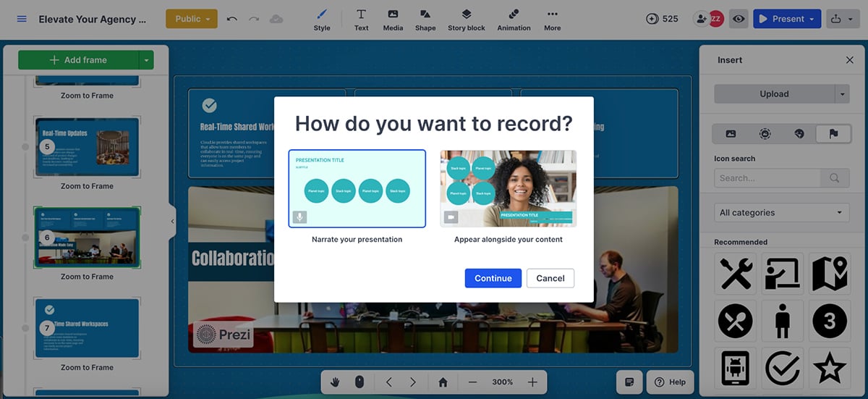This screenshot has height=399, width=868.
Task: Go to the next frame
Action: point(413,382)
